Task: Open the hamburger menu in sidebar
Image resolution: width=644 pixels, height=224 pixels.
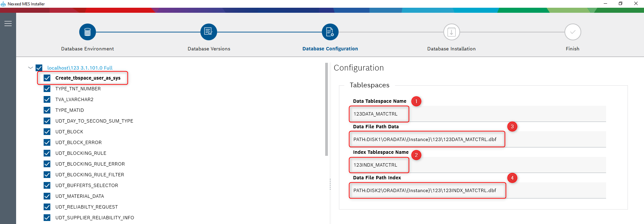Action: tap(8, 24)
